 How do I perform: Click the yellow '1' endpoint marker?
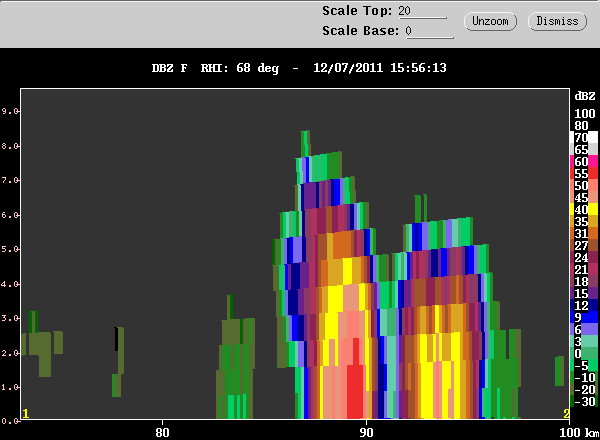[26, 414]
